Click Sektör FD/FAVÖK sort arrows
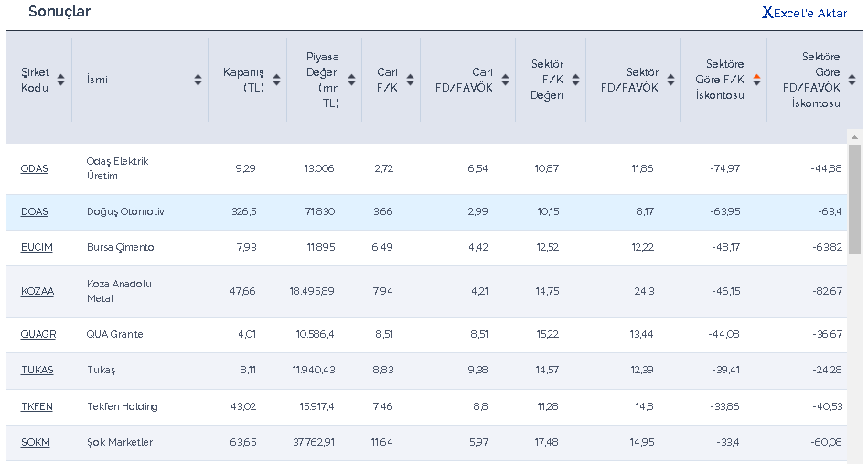868x464 pixels. pyautogui.click(x=670, y=80)
